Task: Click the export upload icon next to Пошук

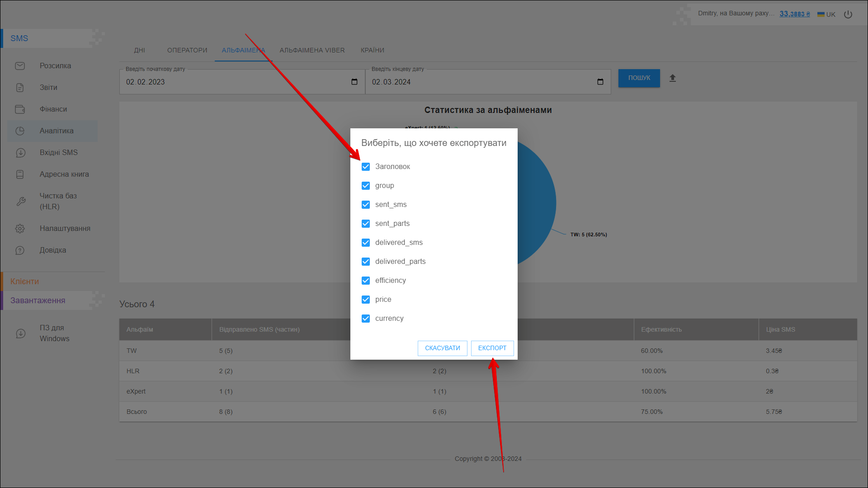Action: tap(673, 78)
